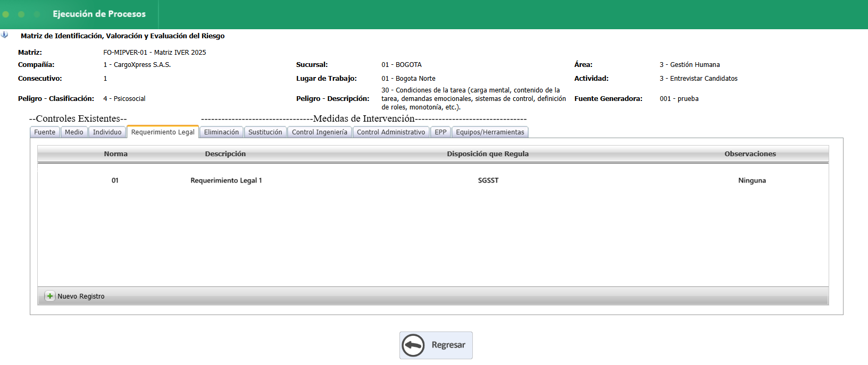Click the Sucursal label

coord(312,65)
